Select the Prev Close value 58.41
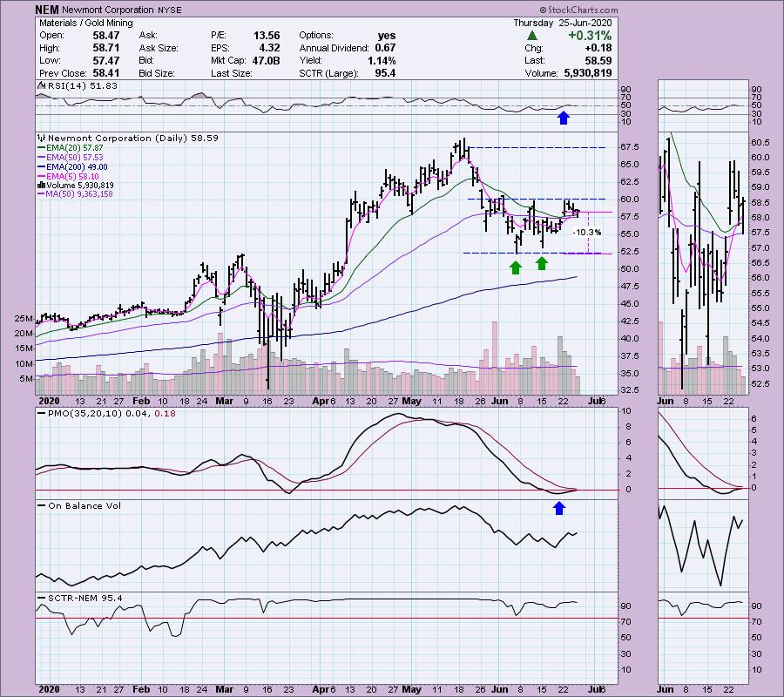The image size is (784, 697). click(x=106, y=73)
